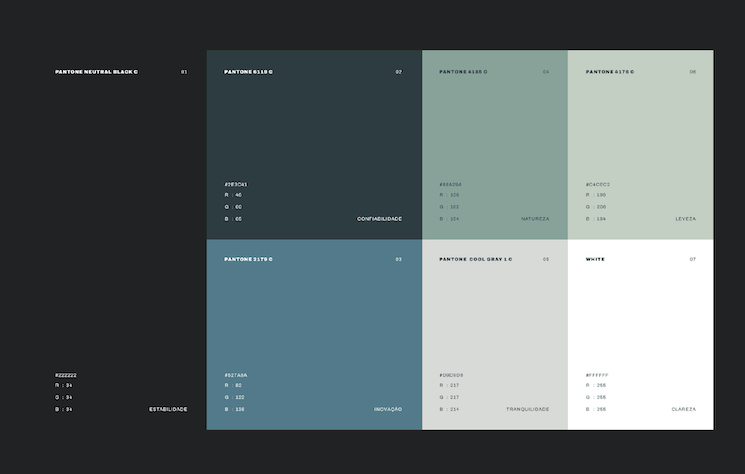Click the LEVEZA label
Image resolution: width=745 pixels, height=474 pixels.
coord(685,218)
